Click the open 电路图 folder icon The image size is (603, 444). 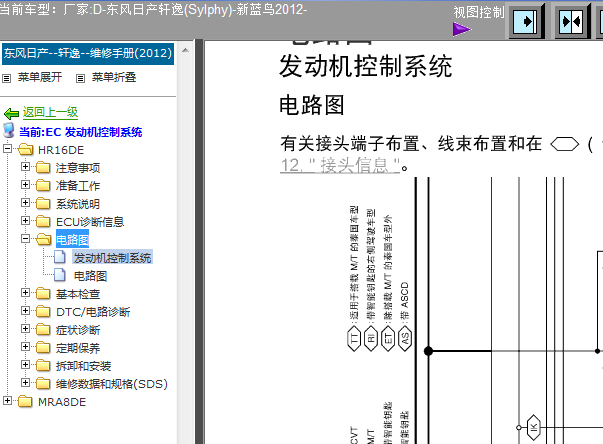44,239
